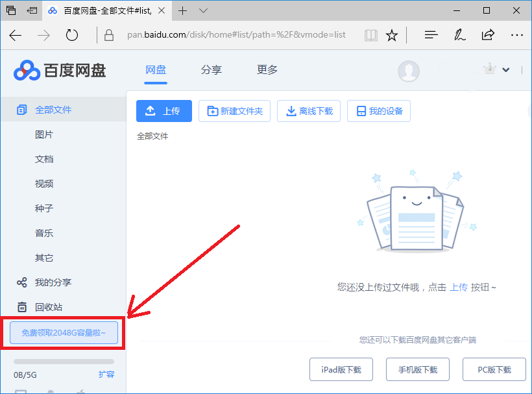Click the address bar URL field
The height and width of the screenshot is (394, 532).
coord(237,34)
